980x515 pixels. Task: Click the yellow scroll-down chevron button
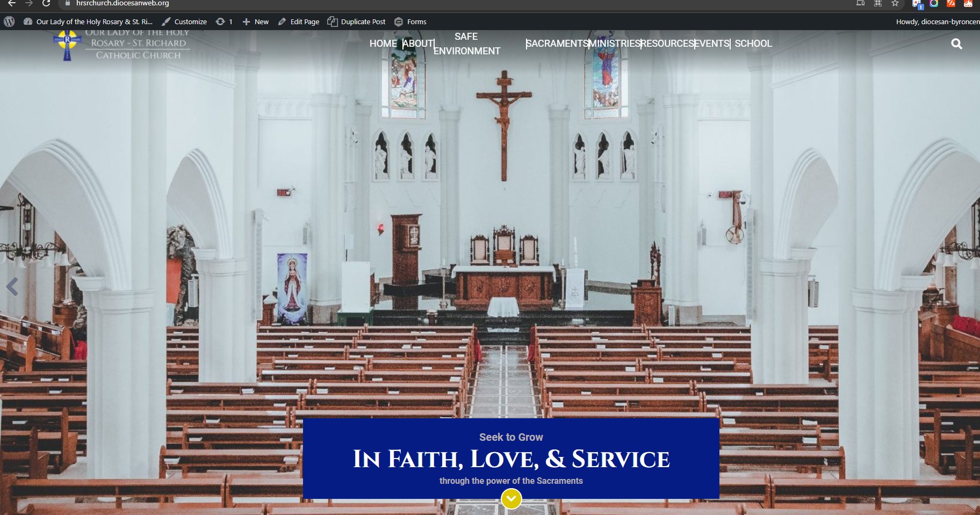click(511, 499)
